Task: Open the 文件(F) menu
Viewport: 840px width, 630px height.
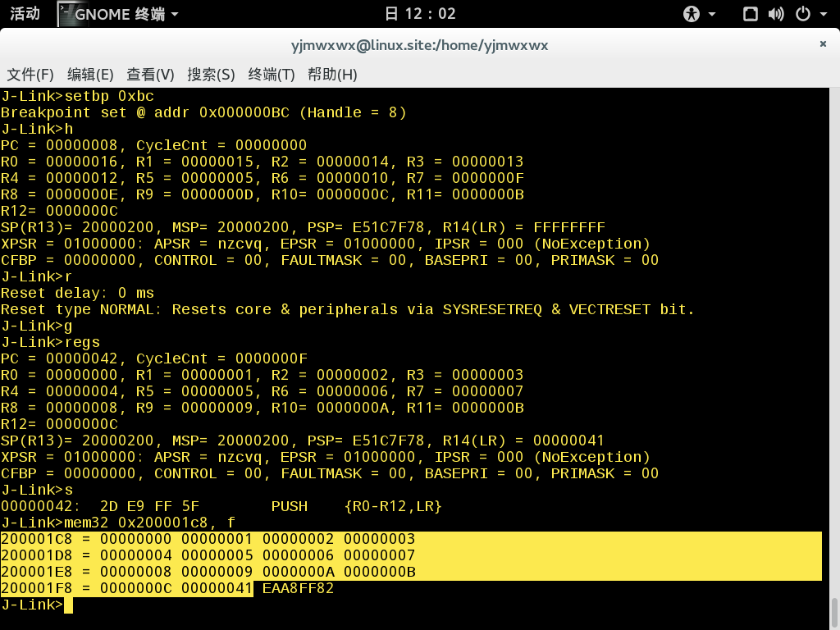Action: pyautogui.click(x=30, y=75)
